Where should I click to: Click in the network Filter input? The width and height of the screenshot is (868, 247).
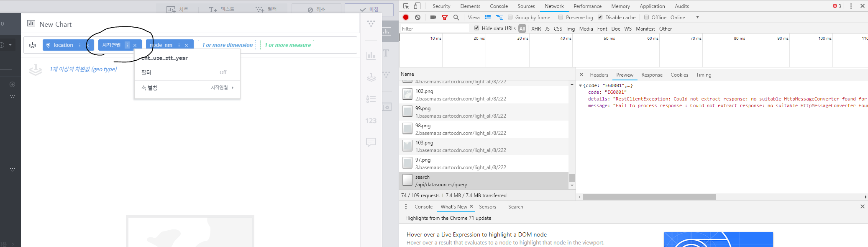[434, 28]
